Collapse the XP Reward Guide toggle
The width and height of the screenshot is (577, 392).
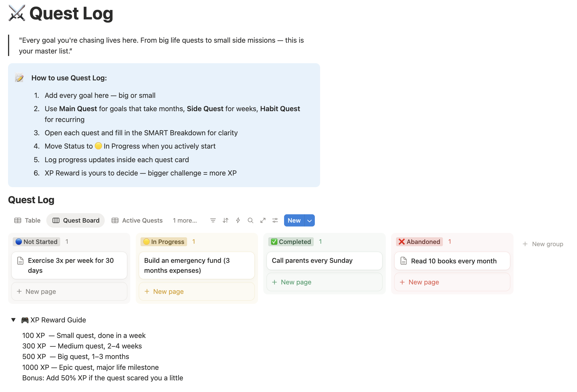tap(13, 320)
